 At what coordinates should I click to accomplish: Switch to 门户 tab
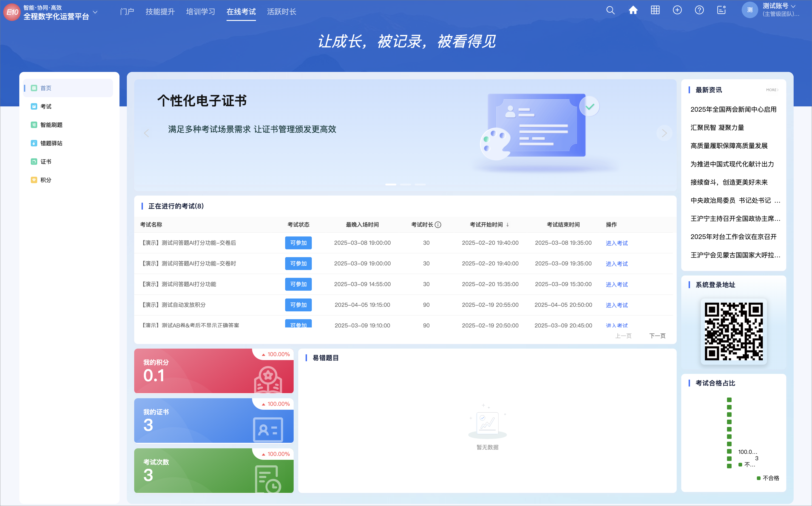coord(127,12)
